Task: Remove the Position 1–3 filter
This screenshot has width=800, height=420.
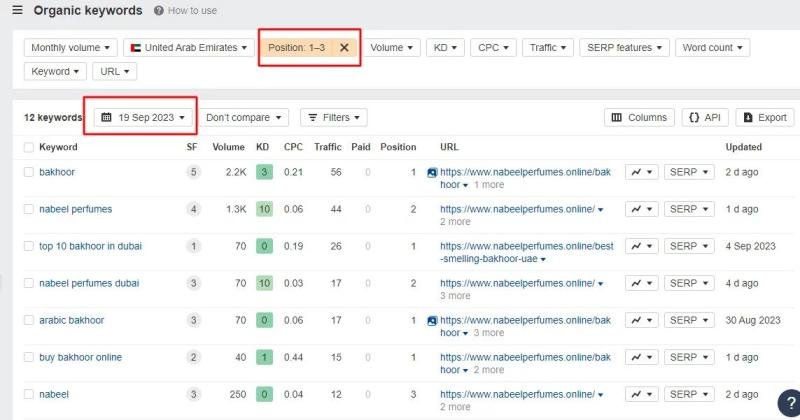Action: [x=344, y=47]
